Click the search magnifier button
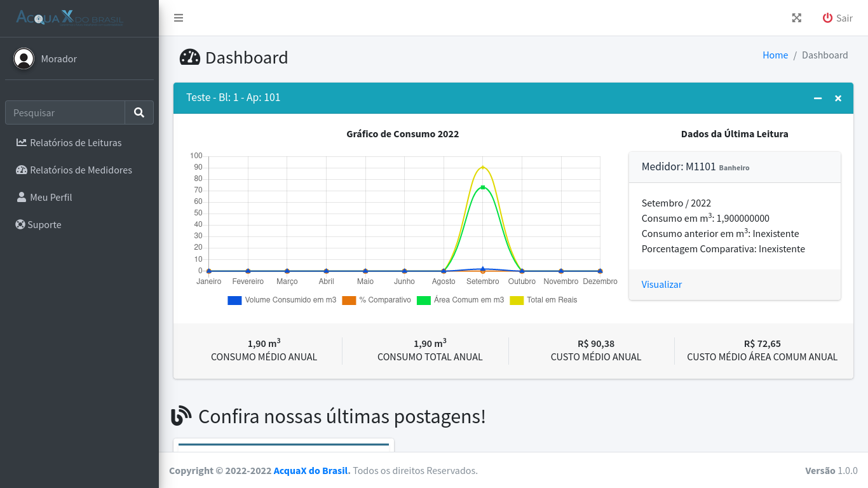This screenshot has height=488, width=868. pos(139,112)
